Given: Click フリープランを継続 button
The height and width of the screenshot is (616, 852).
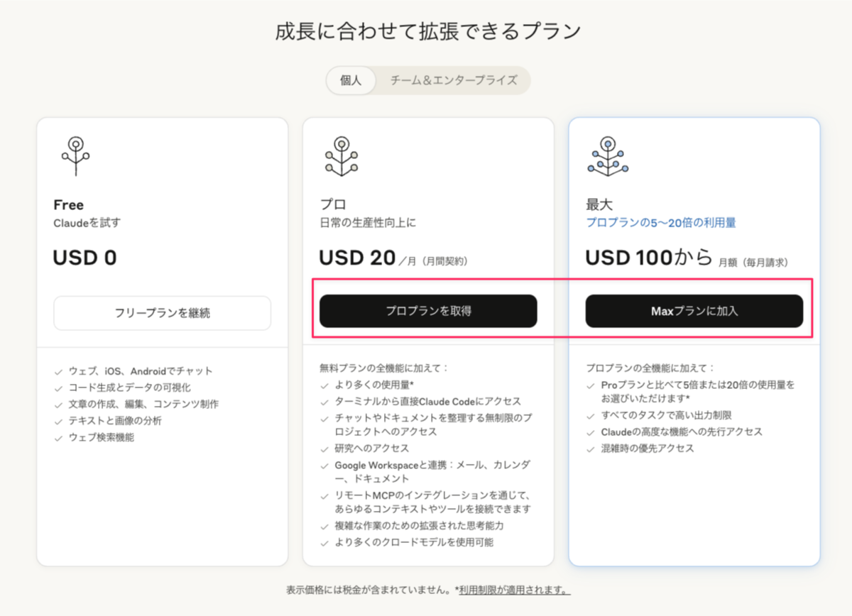Looking at the screenshot, I should click(162, 313).
